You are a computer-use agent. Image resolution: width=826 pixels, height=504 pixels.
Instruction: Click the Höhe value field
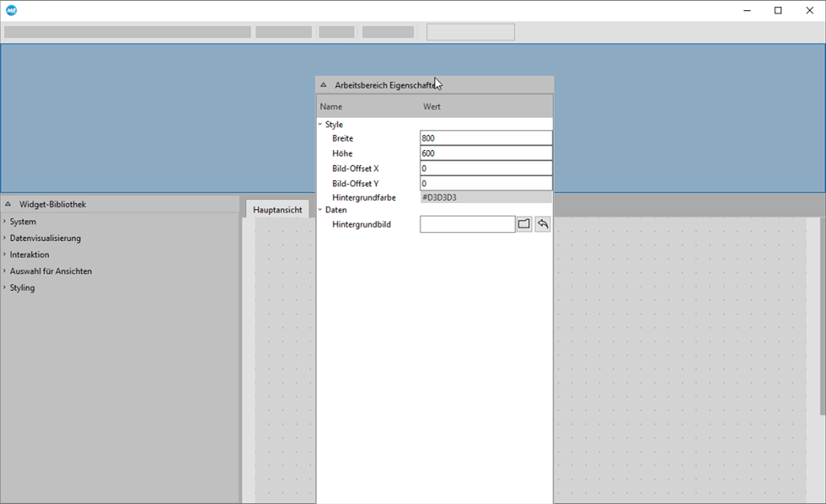tap(485, 153)
